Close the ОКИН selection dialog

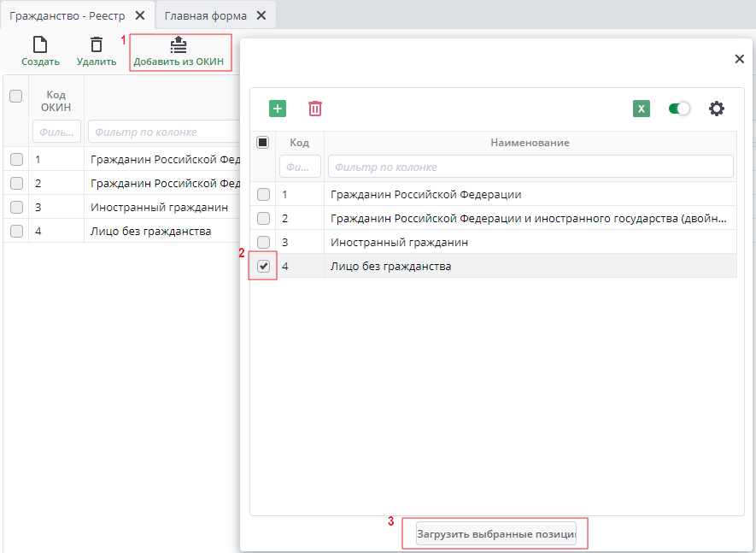tap(740, 59)
